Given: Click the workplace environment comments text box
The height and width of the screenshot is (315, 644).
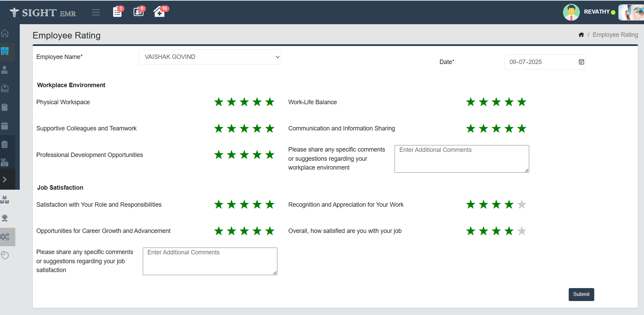Looking at the screenshot, I should click(x=461, y=159).
